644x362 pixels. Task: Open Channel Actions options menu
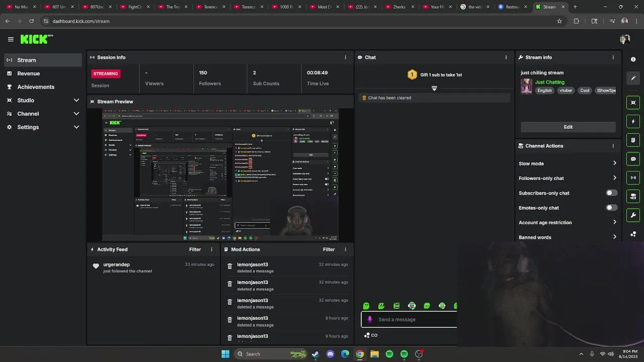tap(613, 146)
